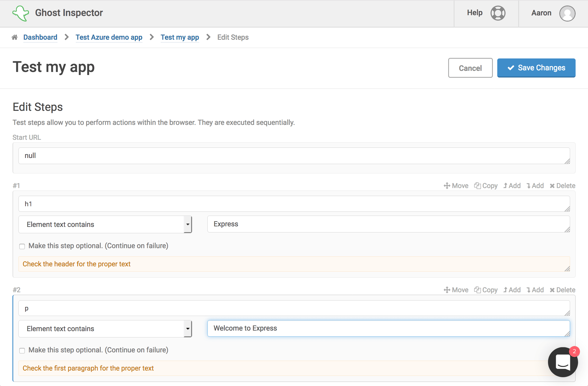588x386 pixels.
Task: Click the Ghost Inspector ghost logo
Action: [x=21, y=13]
